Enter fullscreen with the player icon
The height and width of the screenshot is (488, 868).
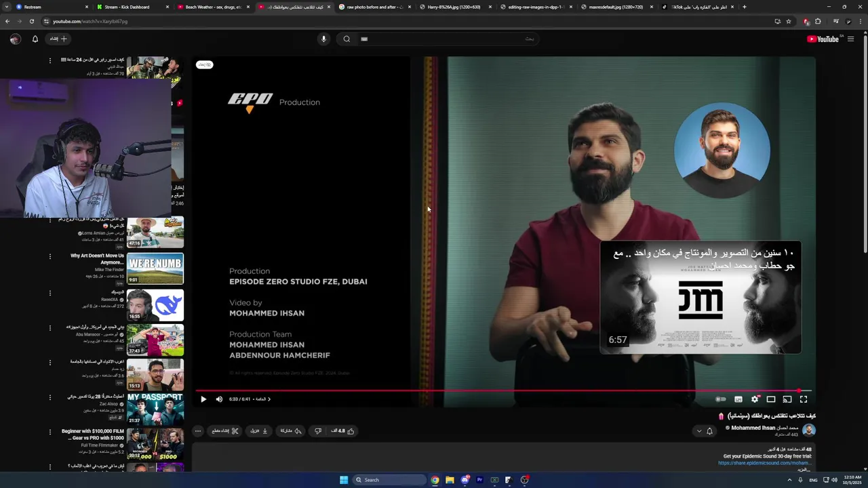click(804, 399)
